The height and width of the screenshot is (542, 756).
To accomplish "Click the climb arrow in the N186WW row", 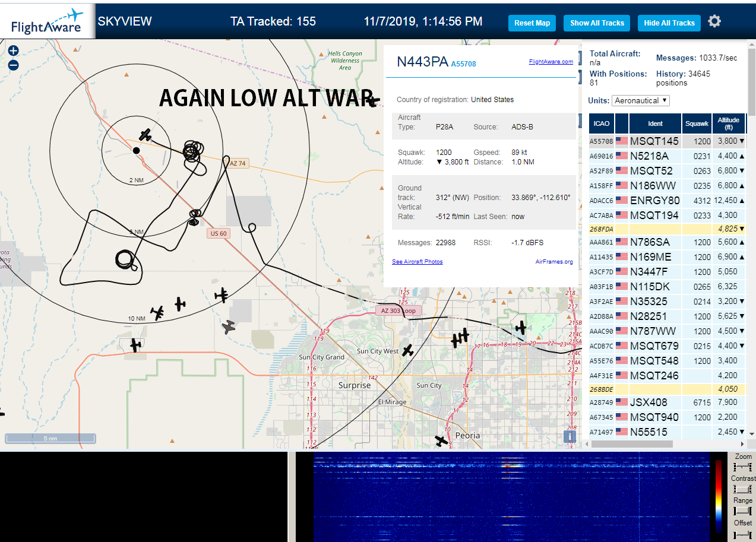I will (742, 186).
